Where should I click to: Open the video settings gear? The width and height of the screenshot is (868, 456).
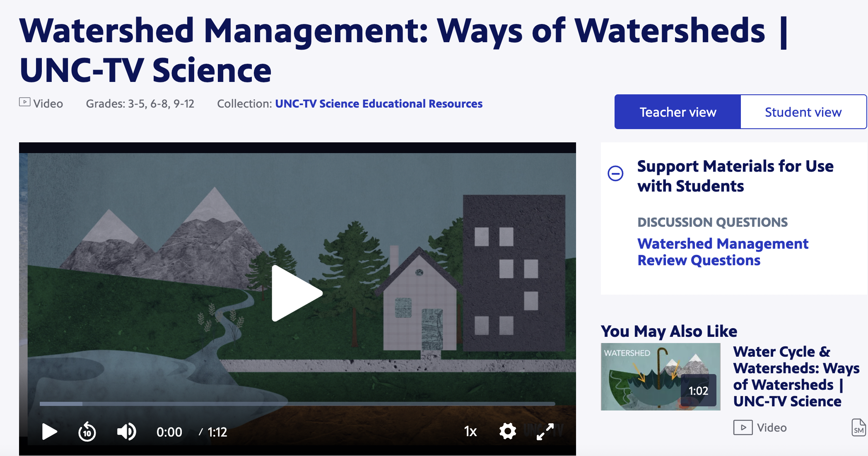point(508,432)
